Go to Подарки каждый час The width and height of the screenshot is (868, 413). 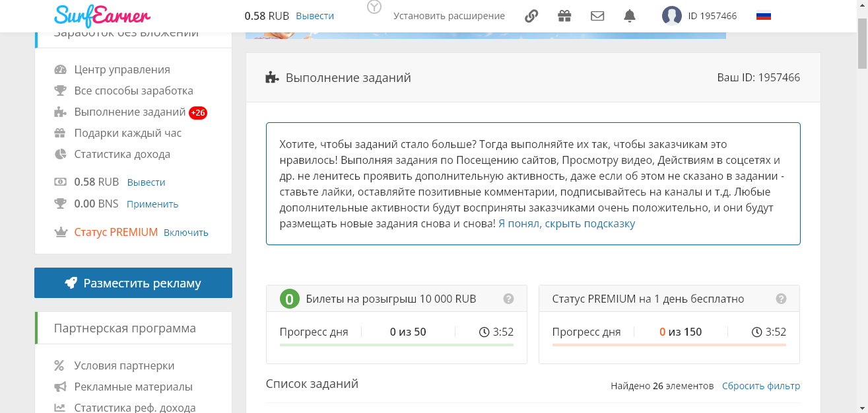coord(127,133)
